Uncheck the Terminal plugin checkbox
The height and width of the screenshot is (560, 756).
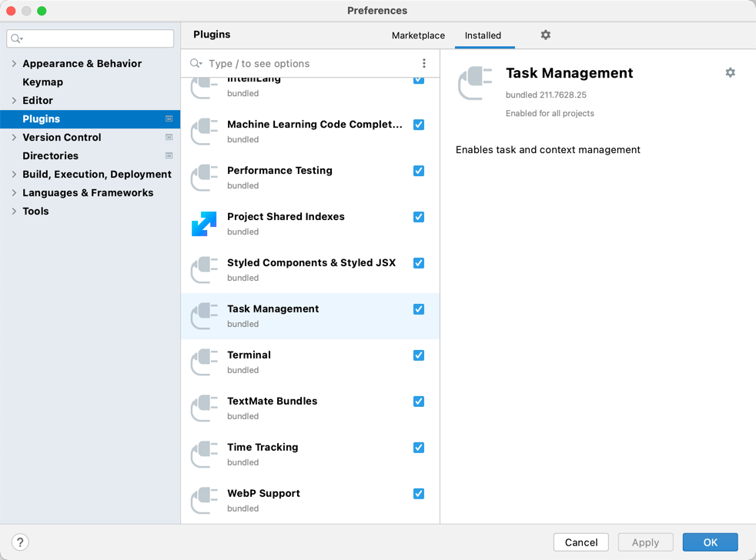(419, 355)
